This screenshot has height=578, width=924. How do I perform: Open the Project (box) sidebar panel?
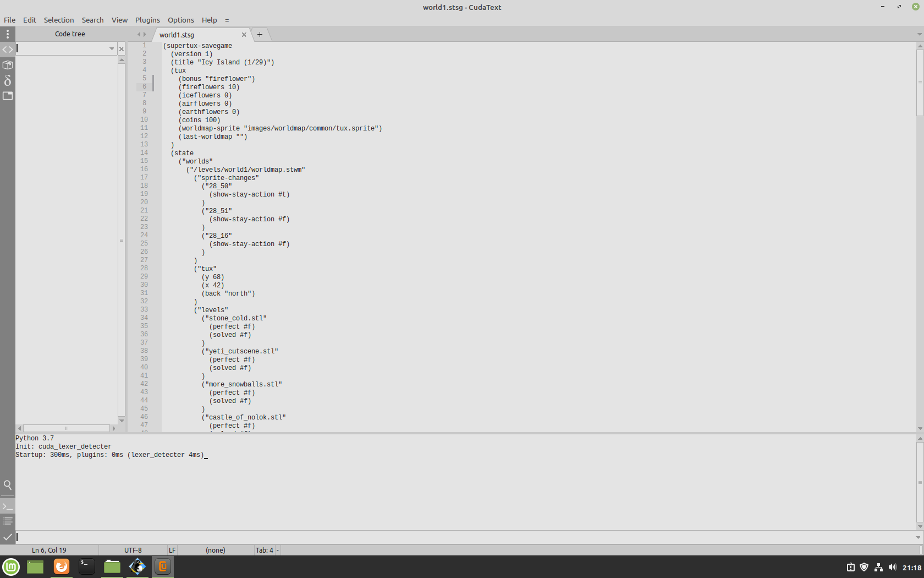coord(8,65)
